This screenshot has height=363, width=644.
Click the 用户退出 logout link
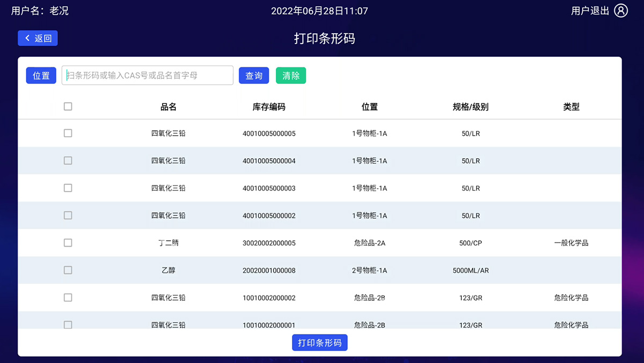590,11
